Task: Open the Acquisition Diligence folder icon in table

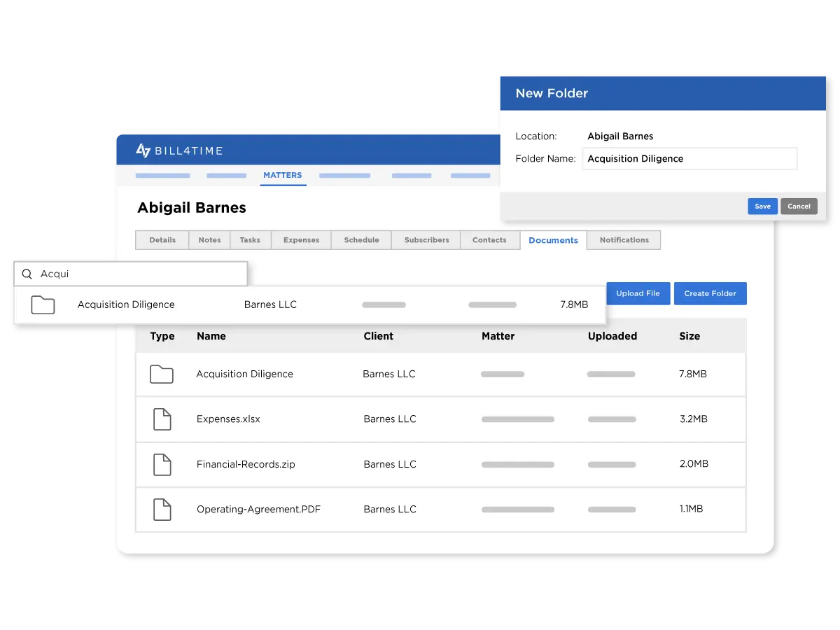Action: click(162, 374)
